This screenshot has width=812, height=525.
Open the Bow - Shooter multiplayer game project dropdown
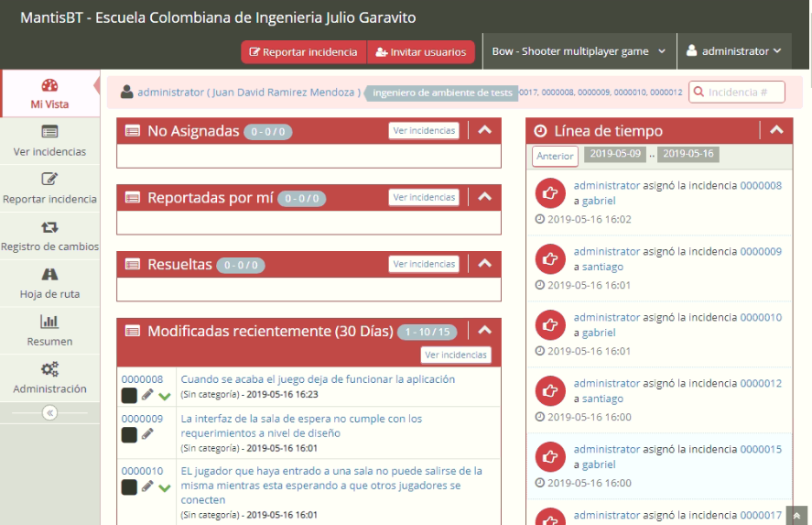pos(579,51)
